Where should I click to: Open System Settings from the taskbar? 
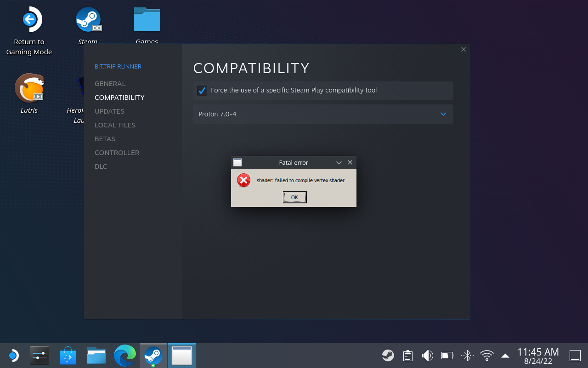40,356
